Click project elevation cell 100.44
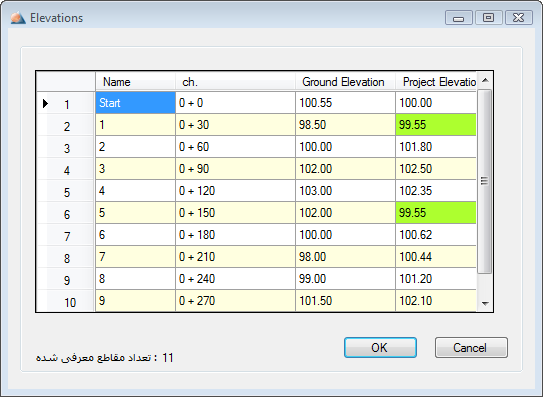Viewport: 543px width, 397px height. point(436,257)
